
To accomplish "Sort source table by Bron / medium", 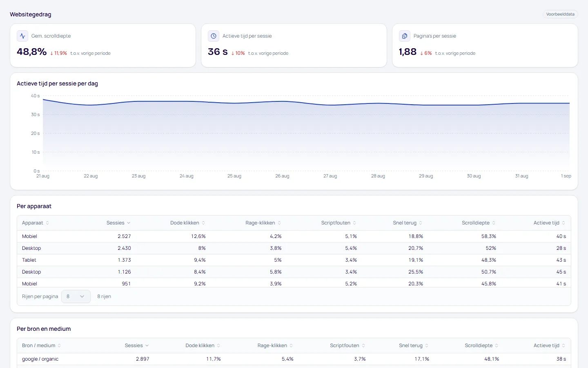I will coord(42,346).
